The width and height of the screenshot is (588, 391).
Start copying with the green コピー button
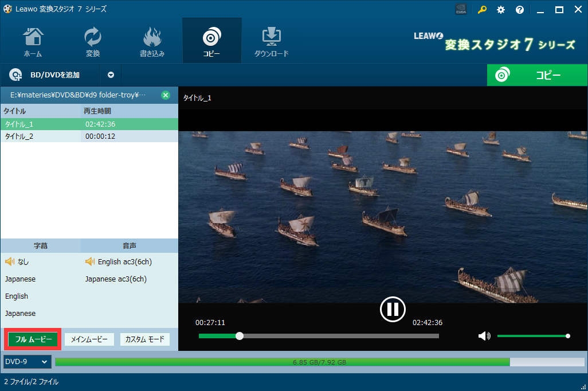click(x=537, y=75)
